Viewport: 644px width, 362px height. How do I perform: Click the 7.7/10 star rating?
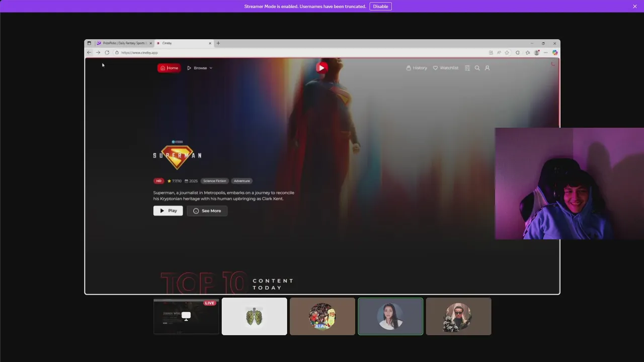[175, 181]
